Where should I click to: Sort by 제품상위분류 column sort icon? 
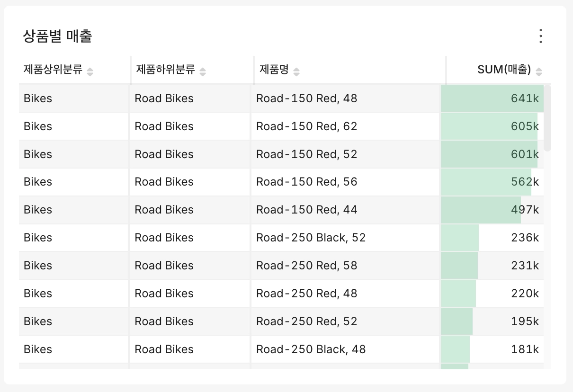click(x=90, y=71)
